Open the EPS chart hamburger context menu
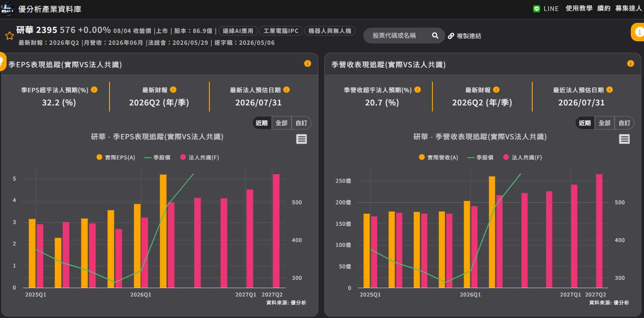 click(x=301, y=139)
